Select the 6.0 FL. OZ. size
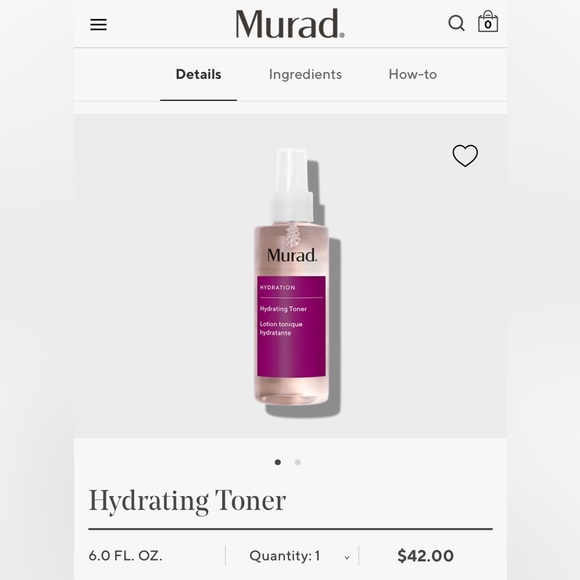The height and width of the screenshot is (580, 580). tap(125, 556)
